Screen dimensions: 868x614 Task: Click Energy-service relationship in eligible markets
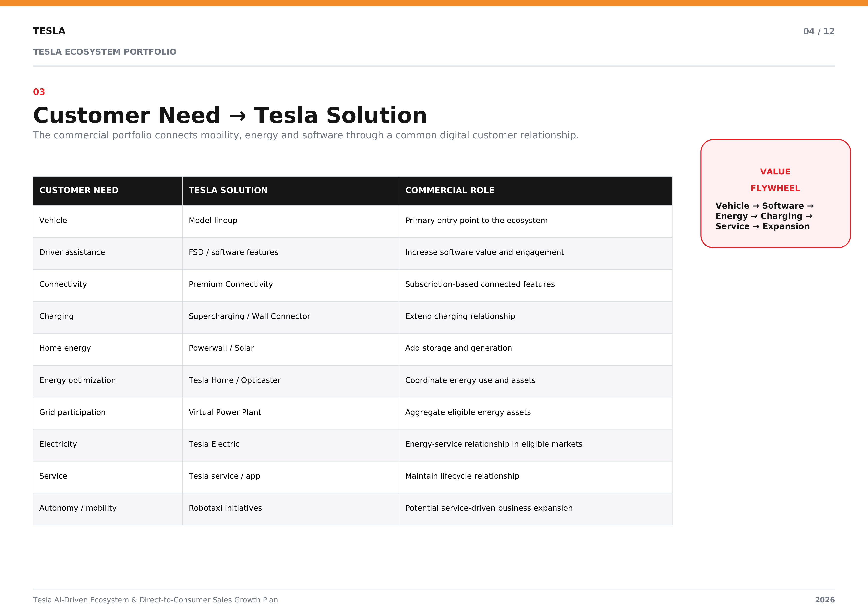(535, 445)
